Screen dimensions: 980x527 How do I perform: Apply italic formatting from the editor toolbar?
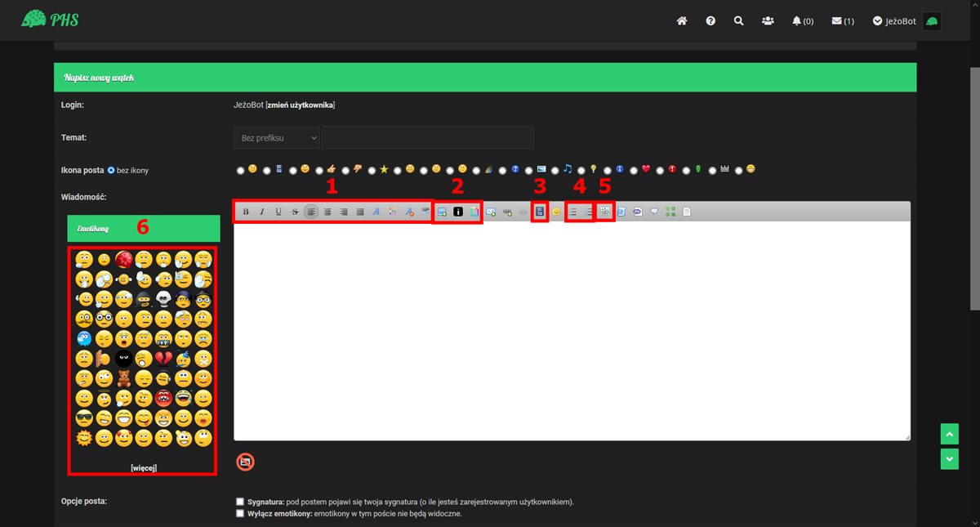click(x=262, y=212)
